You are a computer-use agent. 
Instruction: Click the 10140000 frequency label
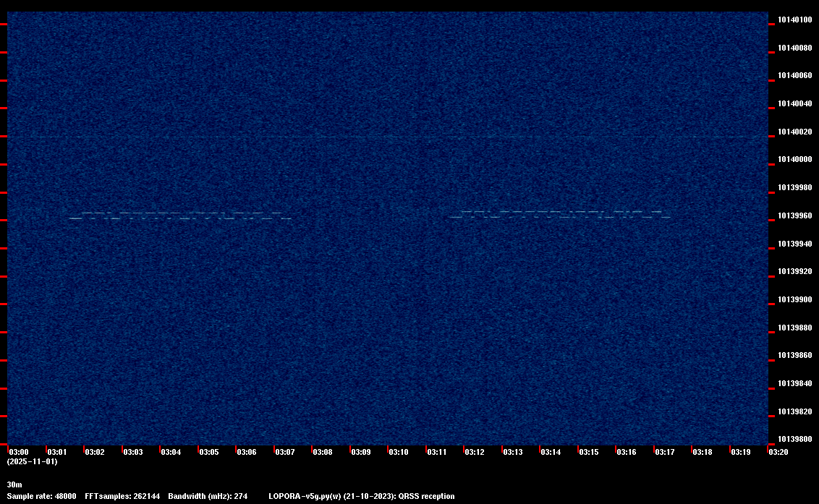pyautogui.click(x=795, y=160)
